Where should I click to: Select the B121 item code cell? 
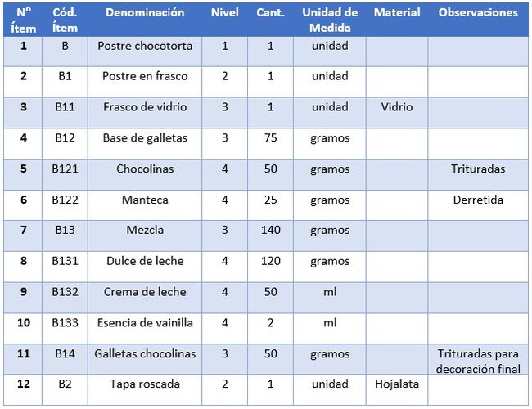pyautogui.click(x=65, y=175)
